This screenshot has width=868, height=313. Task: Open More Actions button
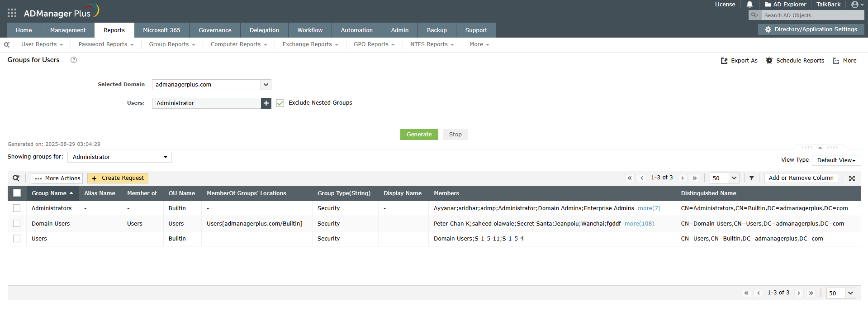pyautogui.click(x=57, y=178)
